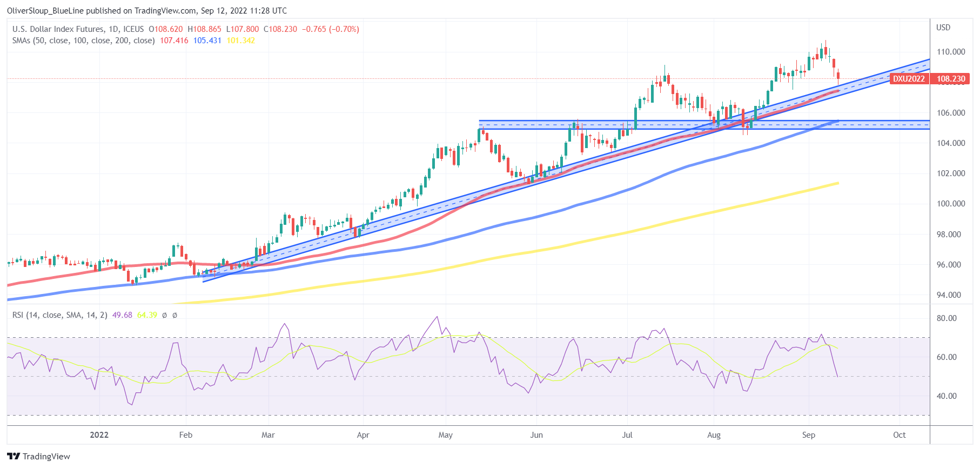Click the RSI (14, close, SMA, 14, 2) label
Screen dimensions: 980x468
click(60, 315)
